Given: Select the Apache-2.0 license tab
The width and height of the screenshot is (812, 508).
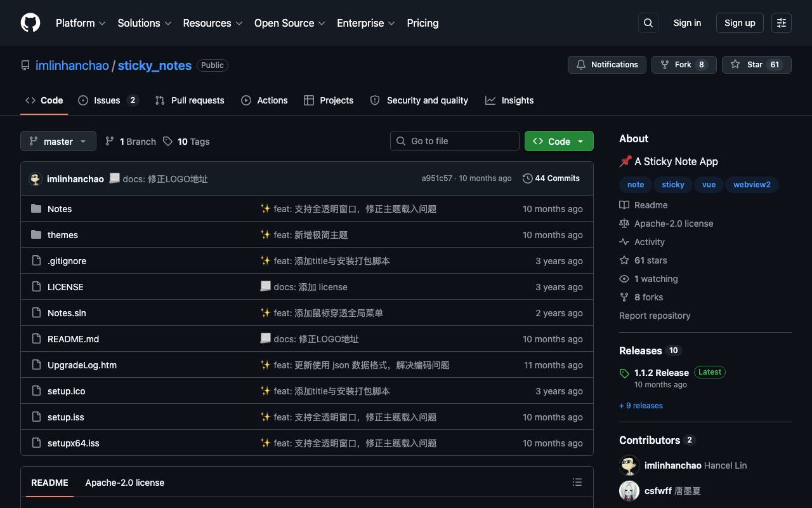Looking at the screenshot, I should 125,483.
